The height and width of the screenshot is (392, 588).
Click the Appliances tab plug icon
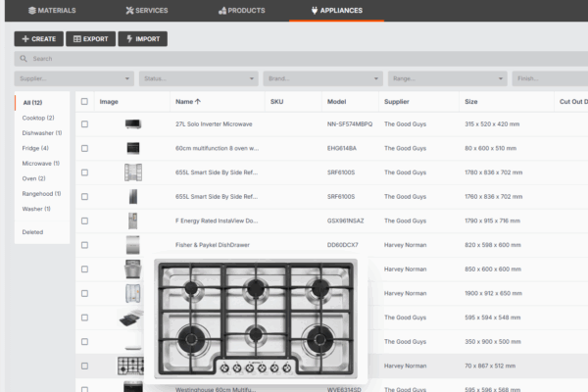(x=313, y=10)
